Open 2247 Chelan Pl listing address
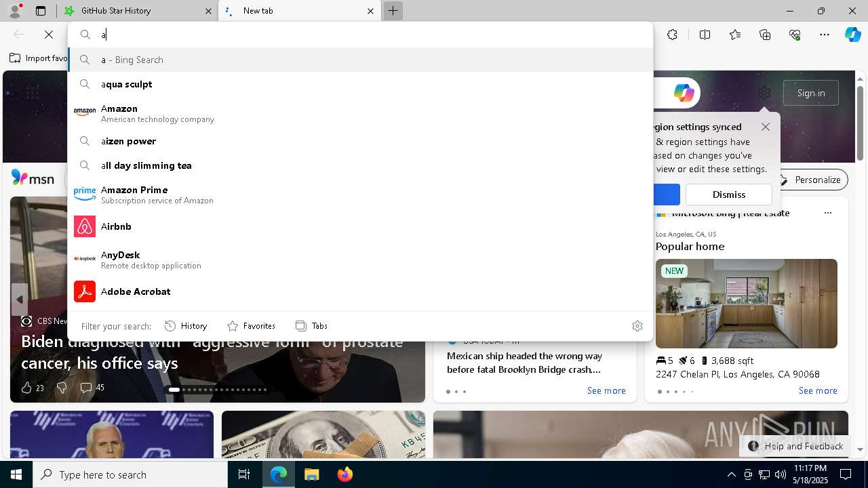Image resolution: width=868 pixels, height=488 pixels. coord(738,374)
